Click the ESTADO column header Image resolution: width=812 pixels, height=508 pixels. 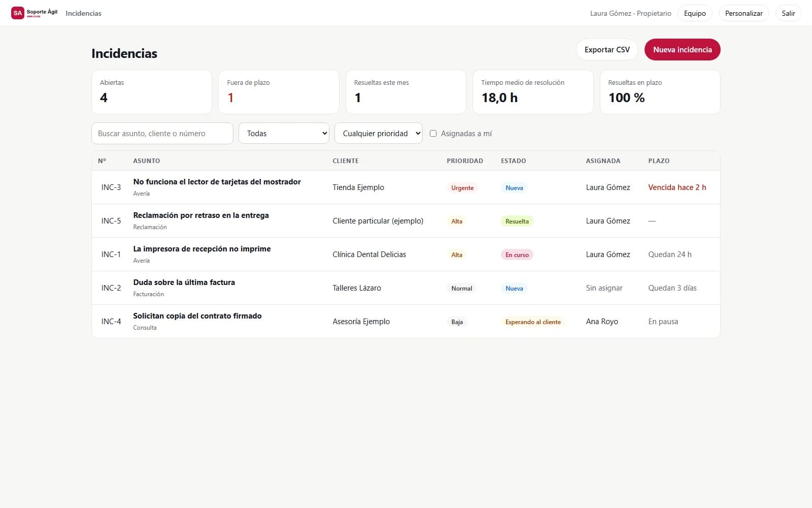tap(514, 161)
